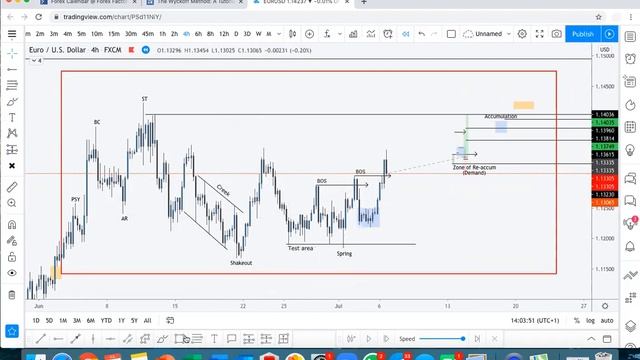Select the 1D date range
The image size is (640, 360).
[36, 321]
